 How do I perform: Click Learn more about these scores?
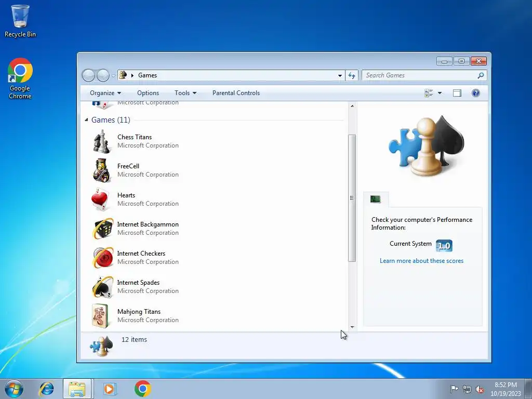[x=421, y=261]
